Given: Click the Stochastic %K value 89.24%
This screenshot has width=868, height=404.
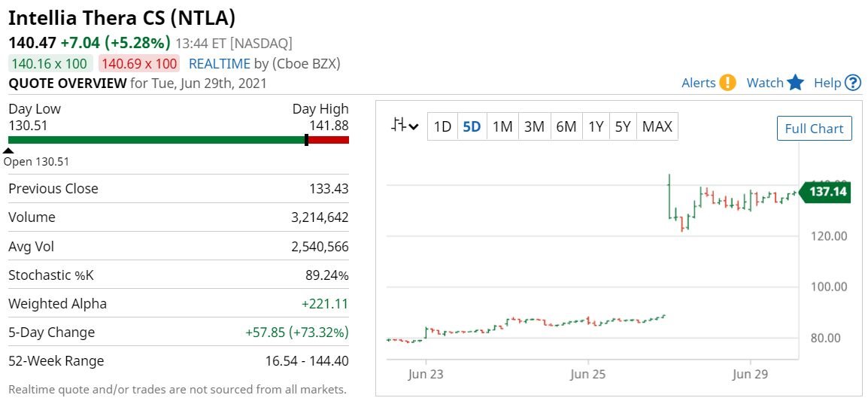Looking at the screenshot, I should pos(326,275).
